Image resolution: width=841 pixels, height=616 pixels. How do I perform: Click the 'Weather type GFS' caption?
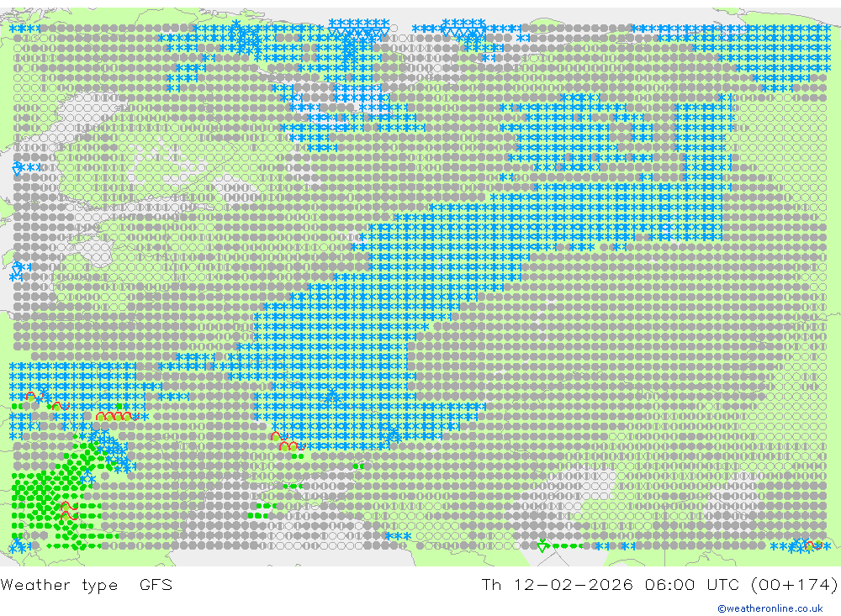pos(87,585)
